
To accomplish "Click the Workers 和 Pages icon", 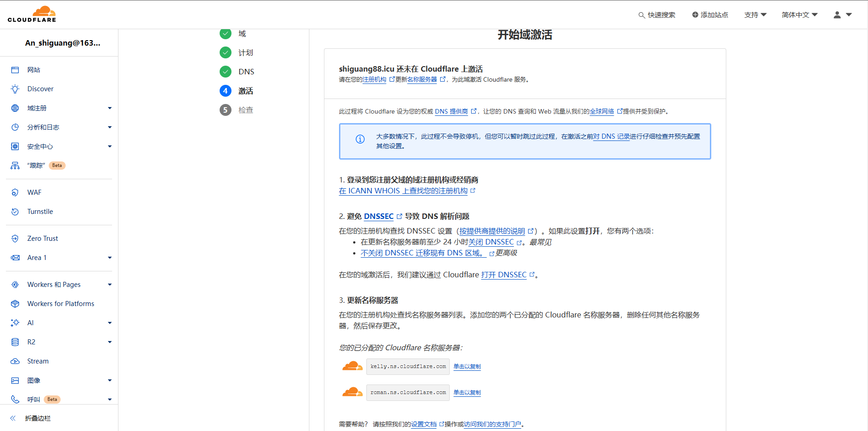I will [15, 285].
